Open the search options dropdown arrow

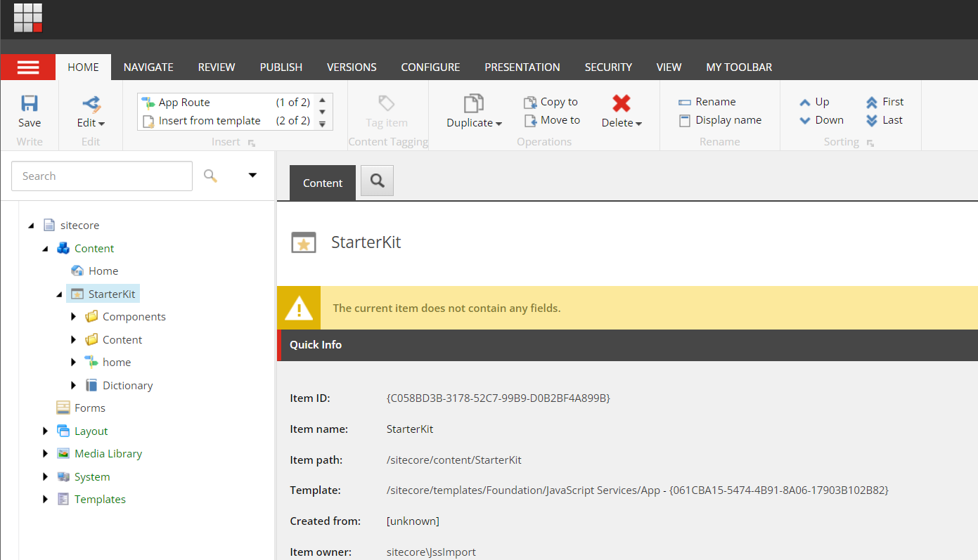(252, 176)
